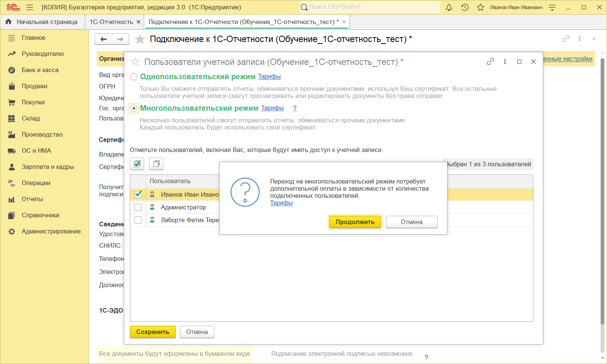Image resolution: width=607 pixels, height=364 pixels.
Task: Click the Производство factory icon
Action: tap(12, 135)
